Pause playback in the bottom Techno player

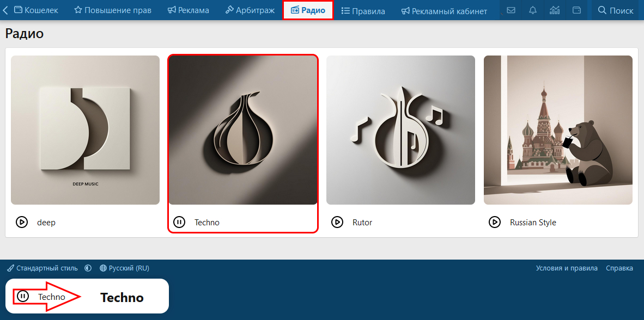pyautogui.click(x=23, y=296)
